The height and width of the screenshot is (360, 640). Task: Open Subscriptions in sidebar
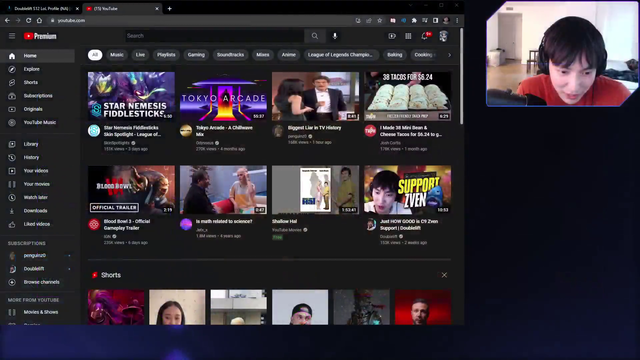tap(37, 96)
